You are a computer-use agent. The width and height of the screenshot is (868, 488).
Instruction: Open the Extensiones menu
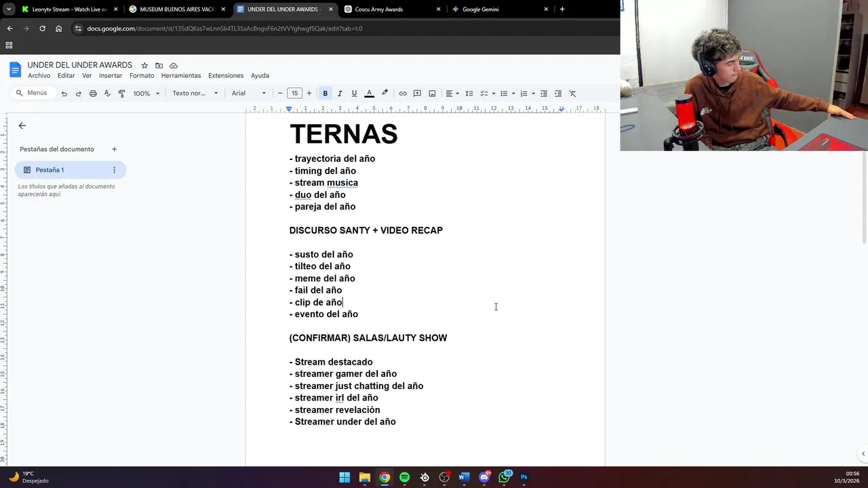[x=226, y=75]
